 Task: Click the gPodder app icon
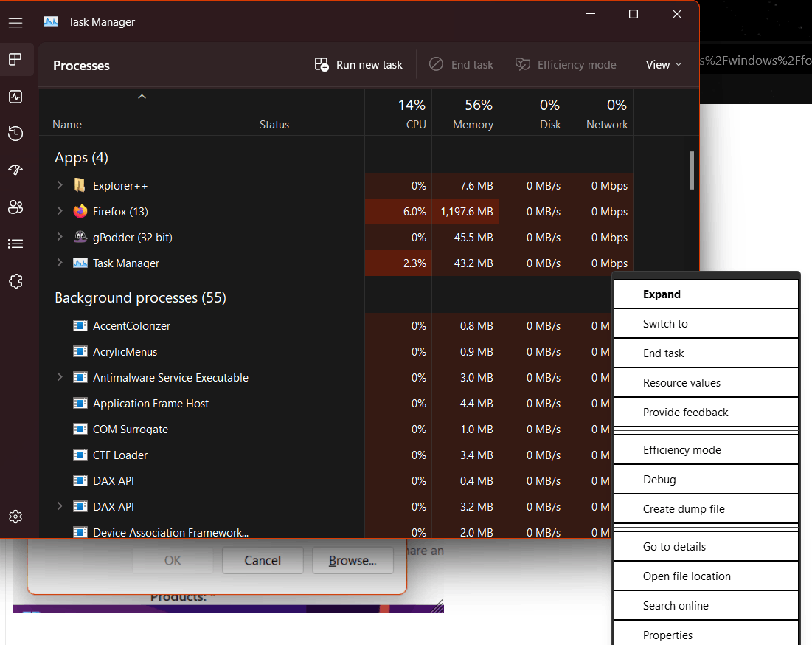pyautogui.click(x=80, y=238)
